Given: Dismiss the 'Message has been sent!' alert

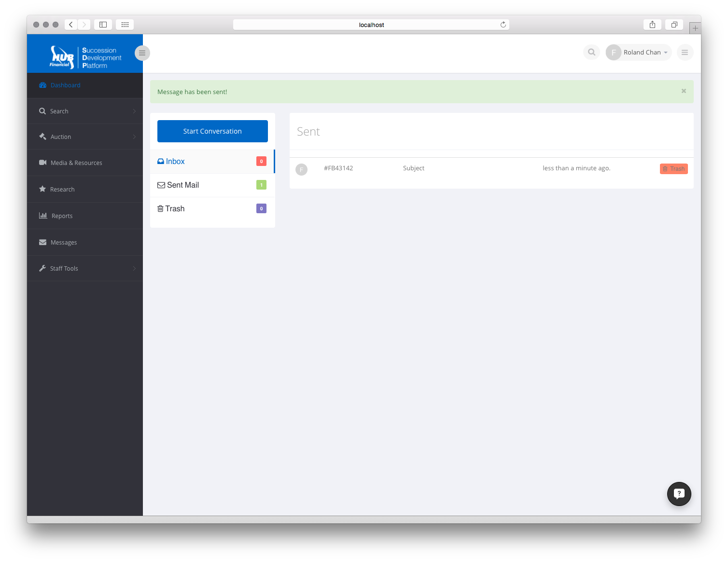Looking at the screenshot, I should click(x=684, y=91).
